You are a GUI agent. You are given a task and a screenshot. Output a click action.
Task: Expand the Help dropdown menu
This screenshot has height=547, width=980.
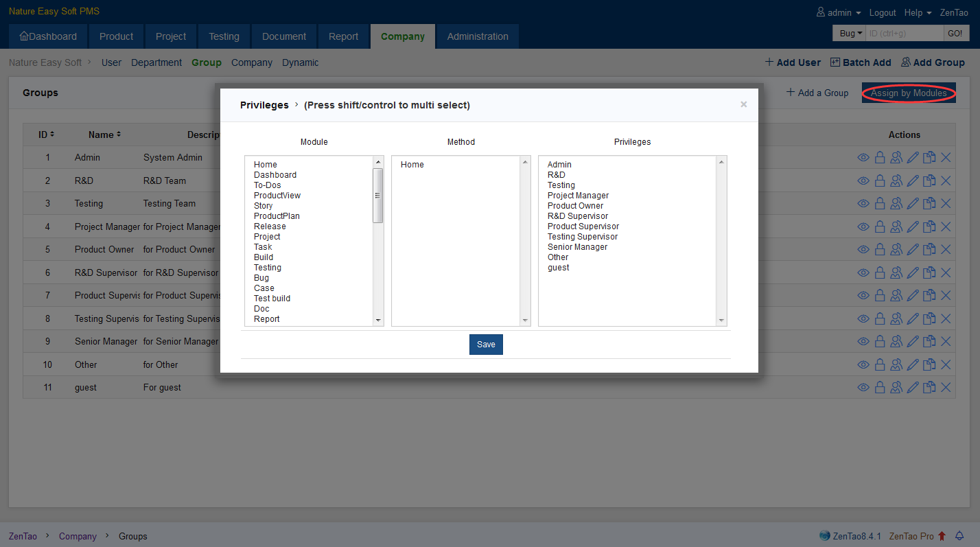click(918, 12)
